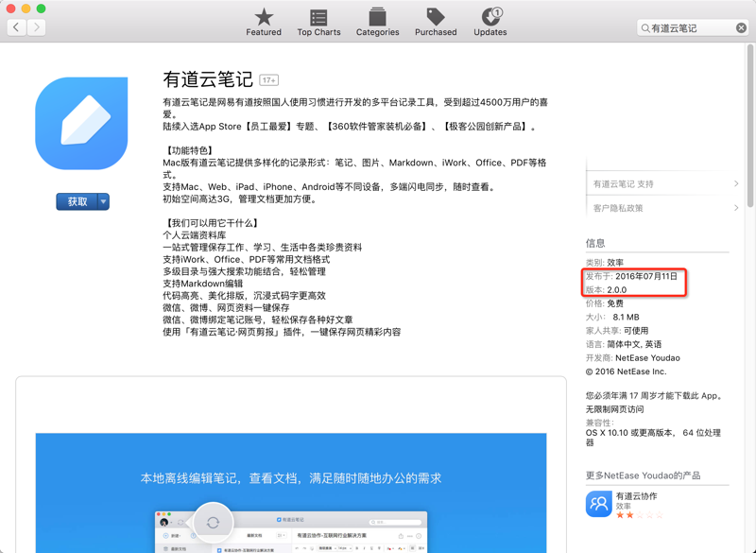
Task: Click the 价格: 免费 text
Action: (x=605, y=303)
